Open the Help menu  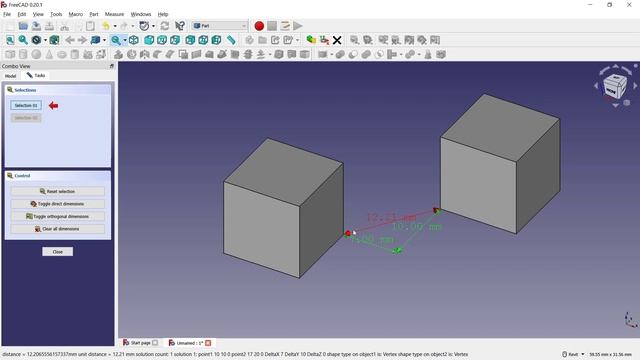(x=163, y=14)
